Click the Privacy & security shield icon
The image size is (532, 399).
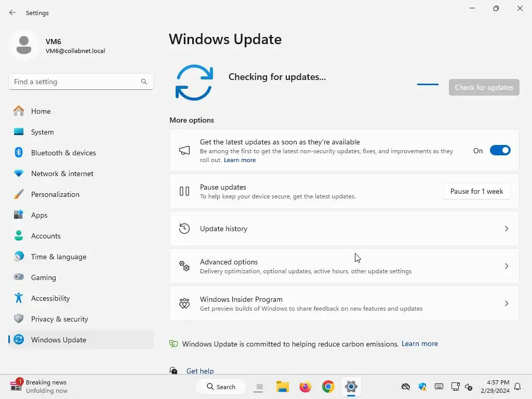pyautogui.click(x=19, y=318)
